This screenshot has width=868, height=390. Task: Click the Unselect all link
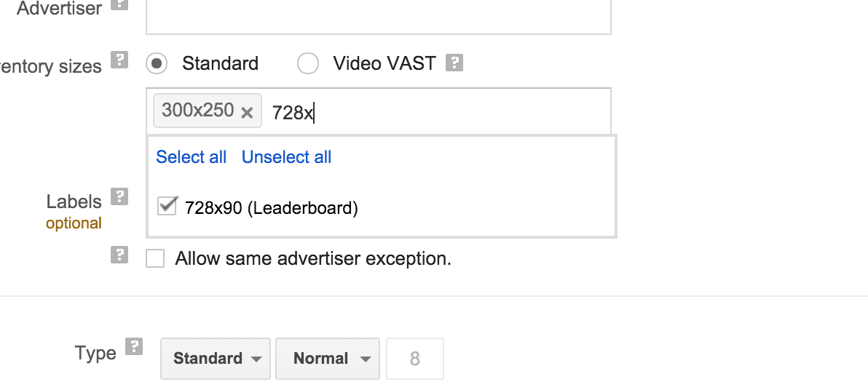point(286,157)
